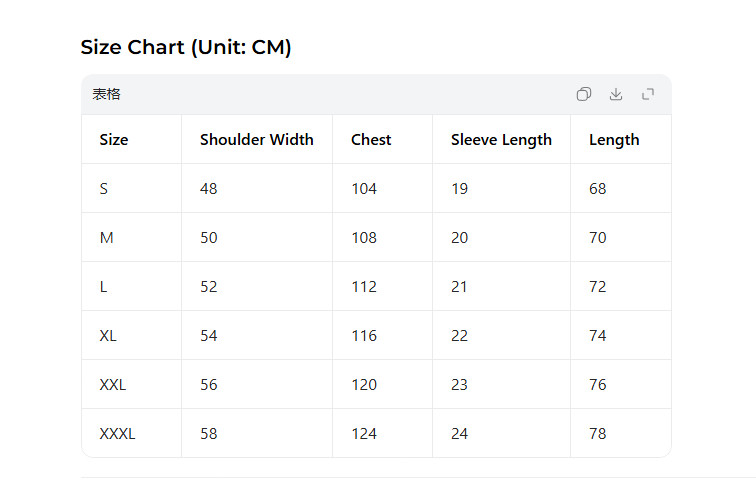The height and width of the screenshot is (497, 756).
Task: Select the Size column header
Action: pyautogui.click(x=114, y=140)
